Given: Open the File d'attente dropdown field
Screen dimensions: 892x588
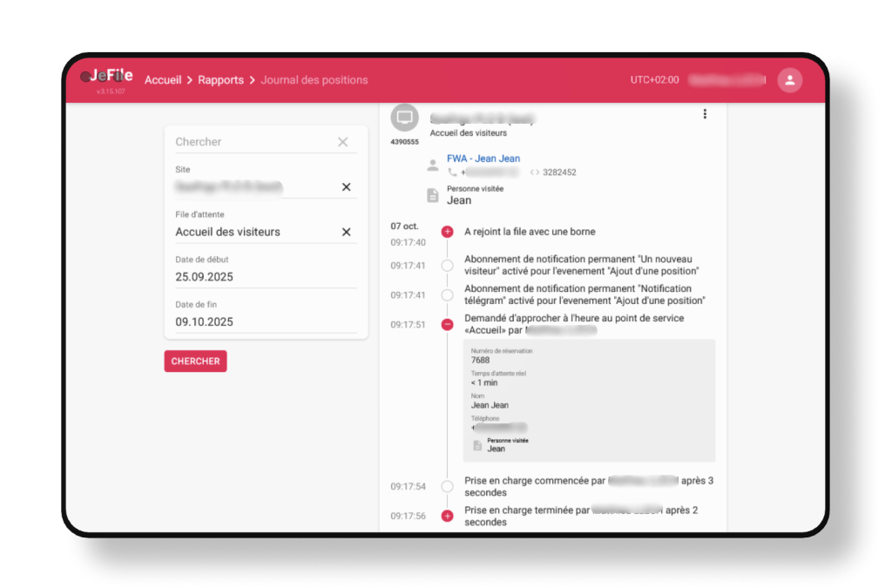Looking at the screenshot, I should click(253, 232).
